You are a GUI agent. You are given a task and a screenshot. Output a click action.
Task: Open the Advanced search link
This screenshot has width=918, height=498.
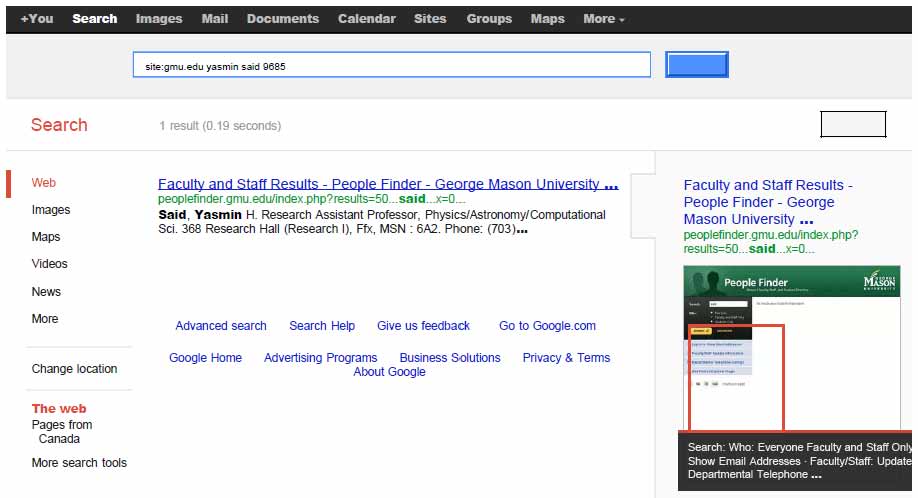click(x=221, y=326)
